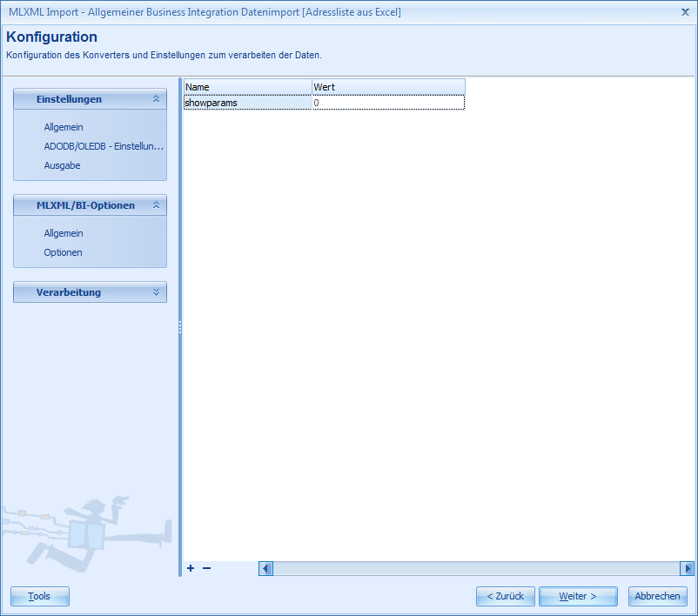Proceed with the Weiter > button

(577, 596)
